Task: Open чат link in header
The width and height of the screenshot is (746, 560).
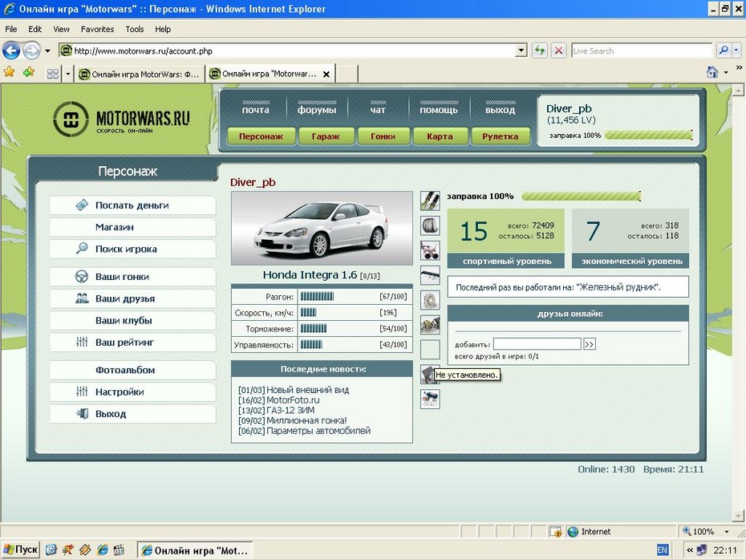Action: [x=378, y=109]
